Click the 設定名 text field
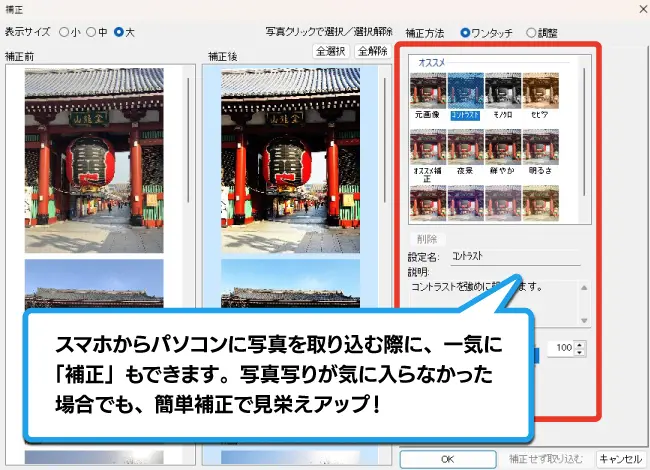This screenshot has height=470, width=650. (x=516, y=257)
